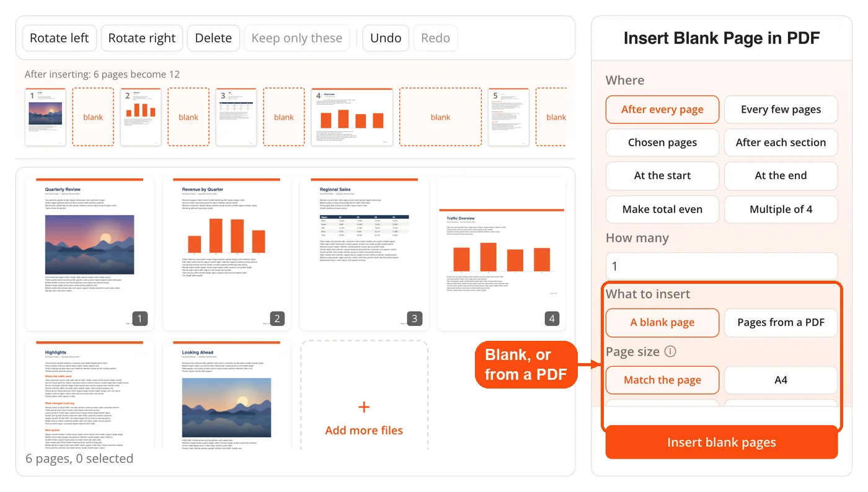
Task: Click the "After inserting: 6 pages become 12" text
Action: click(x=102, y=74)
